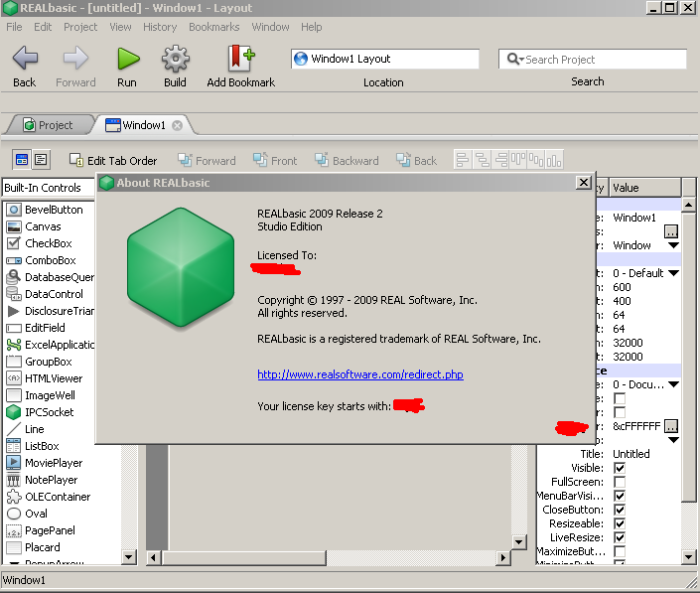Click the ellipsis button below Window1 value

(x=671, y=231)
